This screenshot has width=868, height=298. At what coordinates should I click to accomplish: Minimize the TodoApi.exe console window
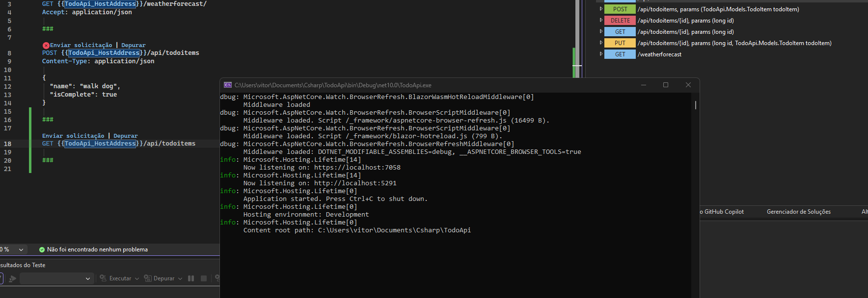(643, 85)
